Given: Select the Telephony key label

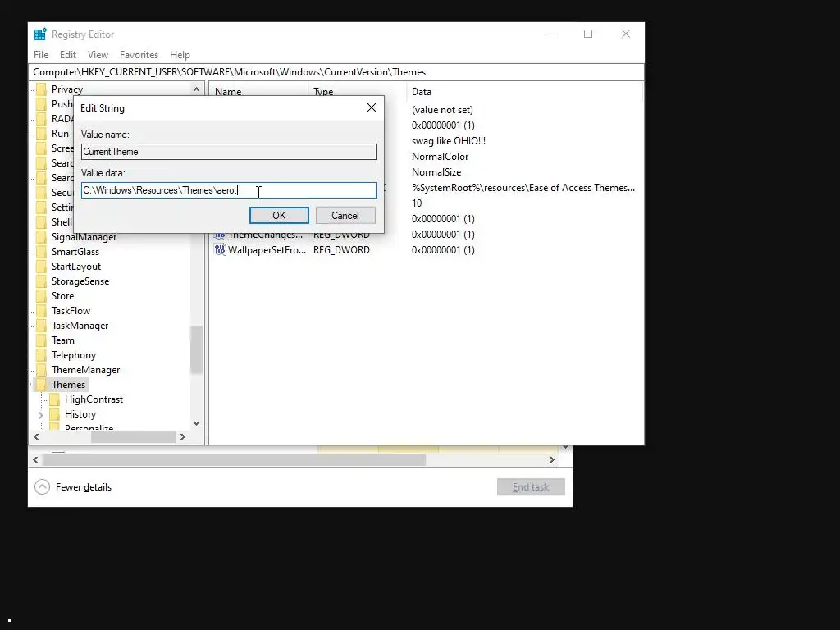Looking at the screenshot, I should [74, 355].
